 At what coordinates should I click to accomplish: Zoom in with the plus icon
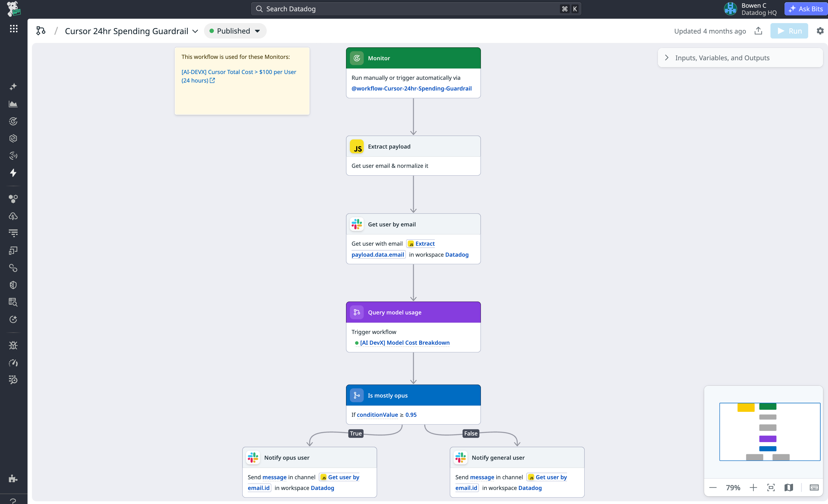(x=753, y=487)
